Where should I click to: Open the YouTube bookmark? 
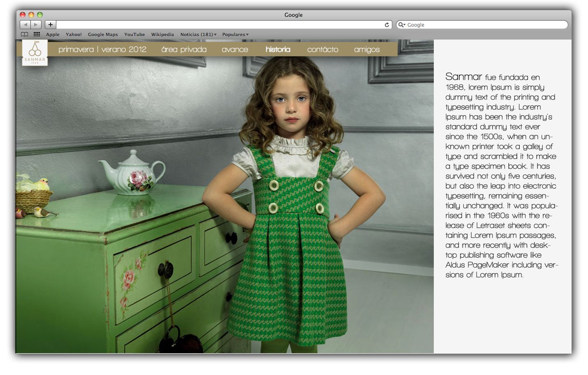click(134, 35)
